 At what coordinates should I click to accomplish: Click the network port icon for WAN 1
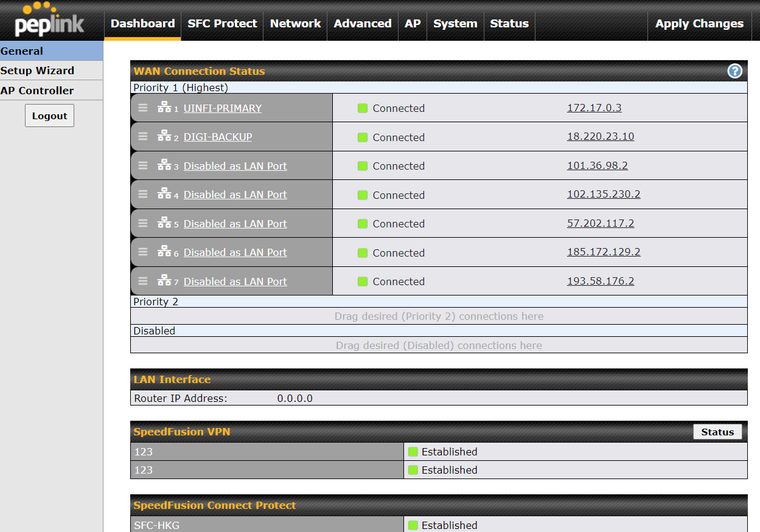pyautogui.click(x=164, y=108)
